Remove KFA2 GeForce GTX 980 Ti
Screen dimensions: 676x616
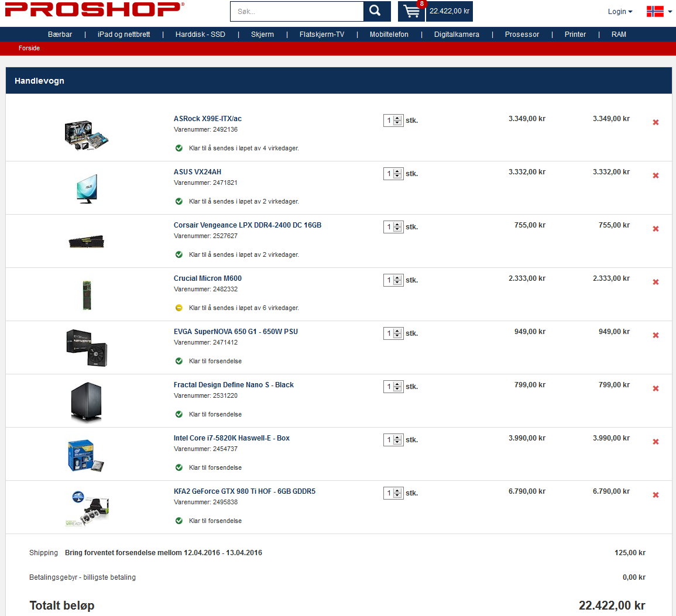click(x=656, y=494)
